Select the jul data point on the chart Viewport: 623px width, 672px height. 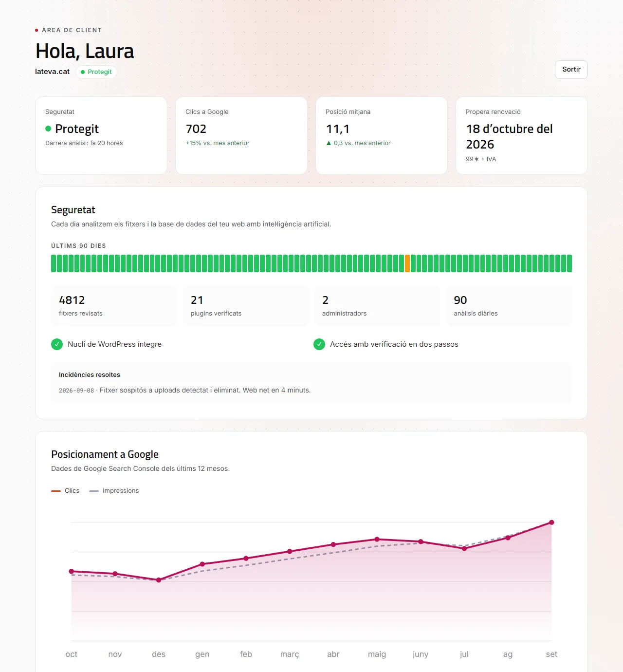click(x=464, y=548)
